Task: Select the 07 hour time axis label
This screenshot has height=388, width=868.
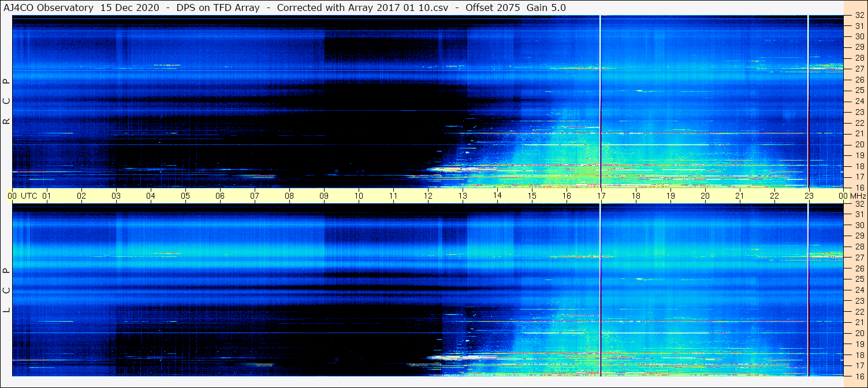Action: (255, 196)
